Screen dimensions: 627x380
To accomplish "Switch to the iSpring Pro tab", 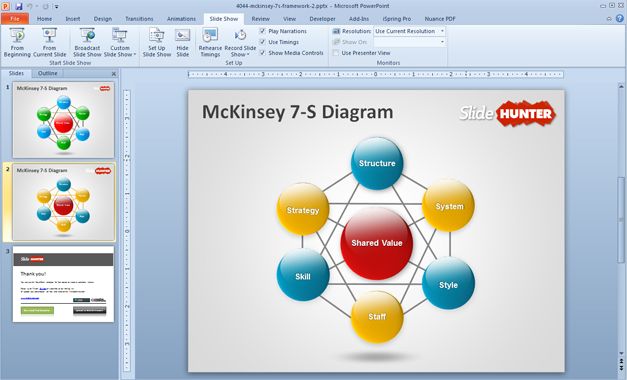I will tap(397, 19).
